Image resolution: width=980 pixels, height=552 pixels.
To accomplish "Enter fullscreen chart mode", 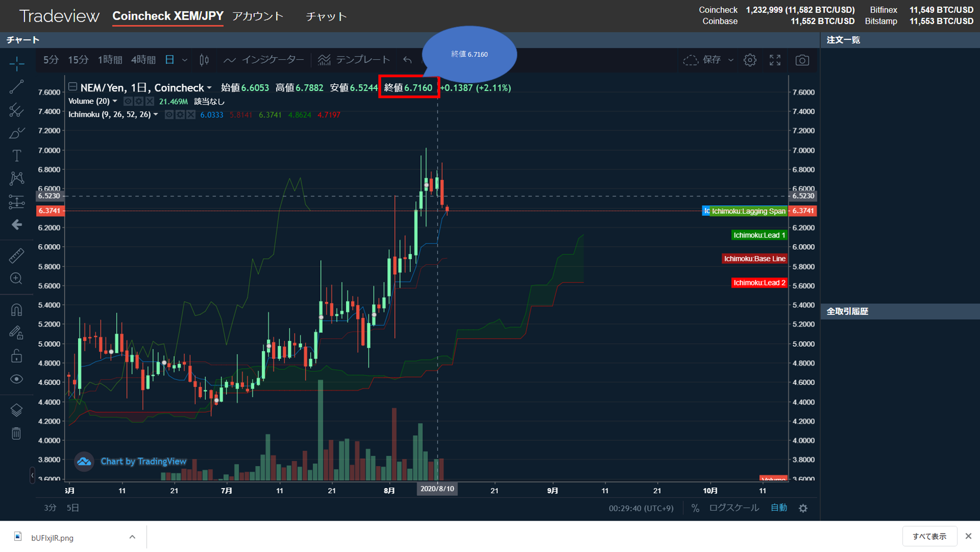I will click(775, 60).
